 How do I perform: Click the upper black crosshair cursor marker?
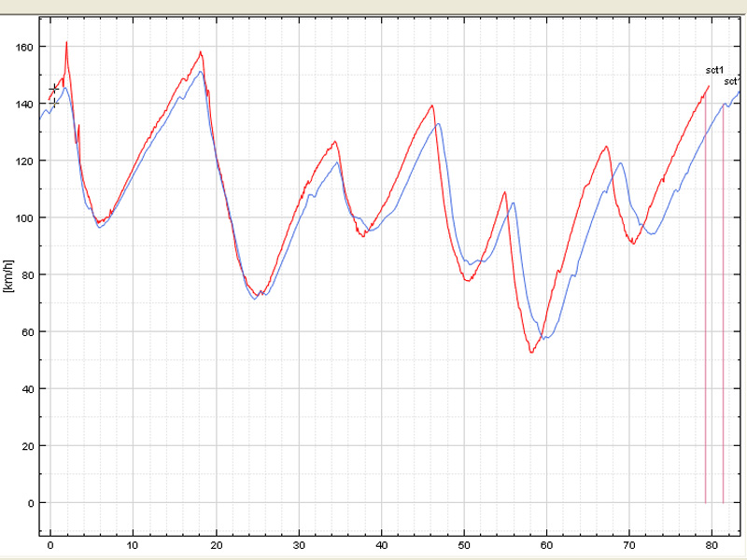point(53,89)
